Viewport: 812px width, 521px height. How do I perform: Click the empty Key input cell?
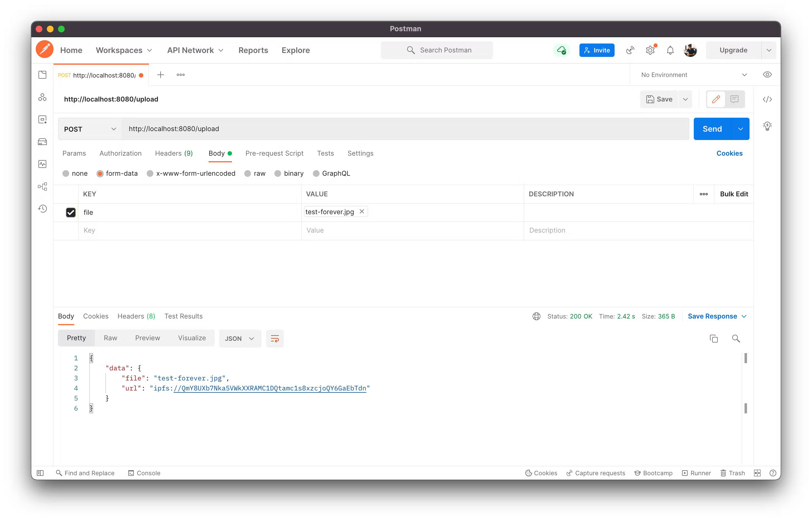pos(190,230)
